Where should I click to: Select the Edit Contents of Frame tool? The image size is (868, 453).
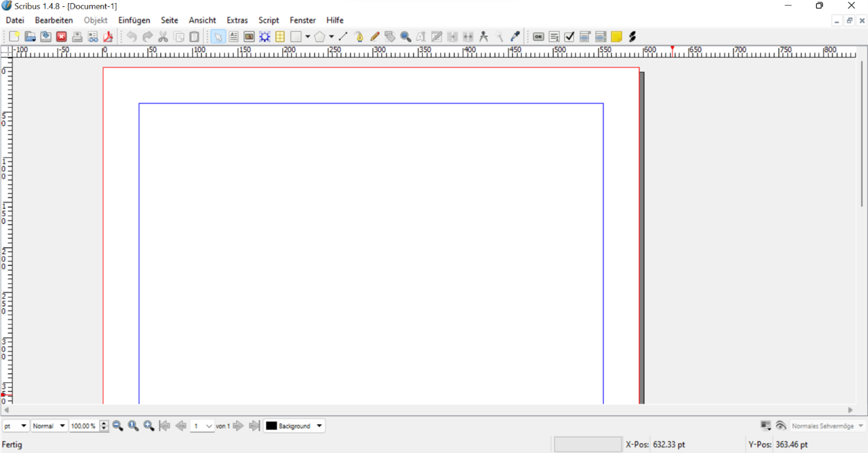[x=421, y=37]
